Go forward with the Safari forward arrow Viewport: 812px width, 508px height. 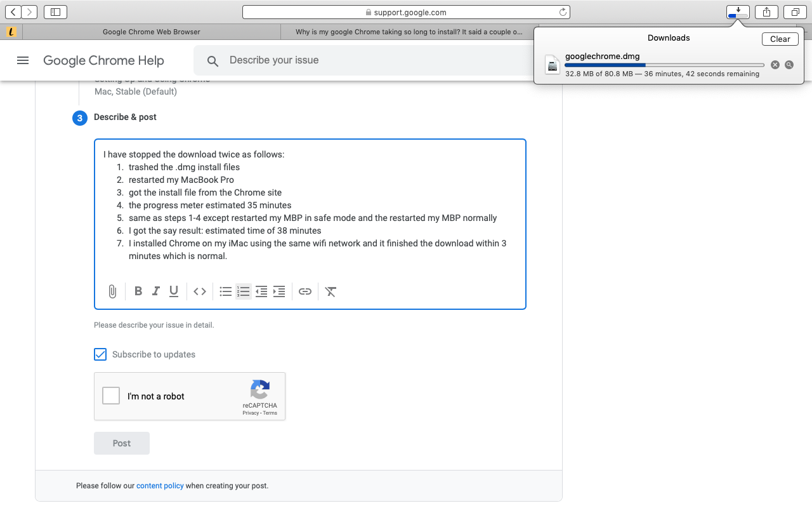click(x=29, y=12)
